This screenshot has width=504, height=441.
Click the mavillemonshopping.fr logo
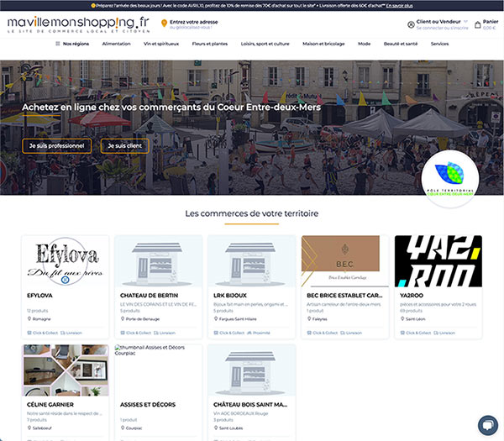[x=78, y=24]
